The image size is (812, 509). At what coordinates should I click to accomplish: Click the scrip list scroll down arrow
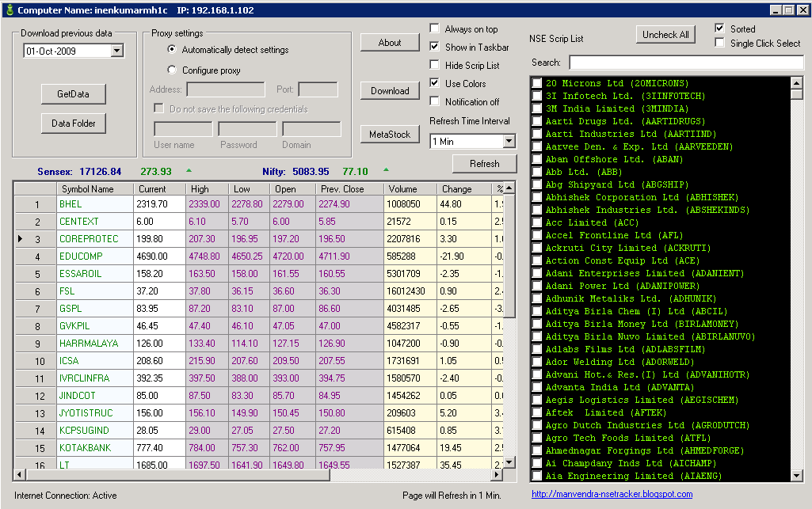796,475
